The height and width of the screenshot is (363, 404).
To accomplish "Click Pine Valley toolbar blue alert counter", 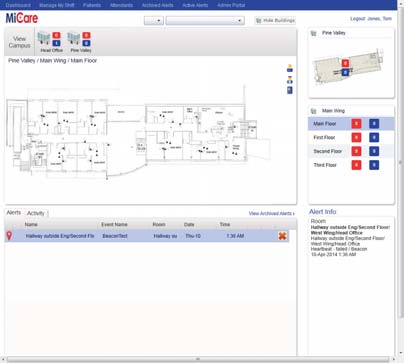I will point(86,43).
